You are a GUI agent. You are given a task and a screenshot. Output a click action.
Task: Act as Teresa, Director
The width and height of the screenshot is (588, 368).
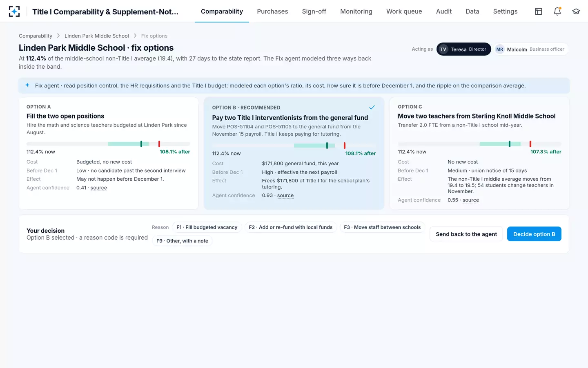(464, 49)
